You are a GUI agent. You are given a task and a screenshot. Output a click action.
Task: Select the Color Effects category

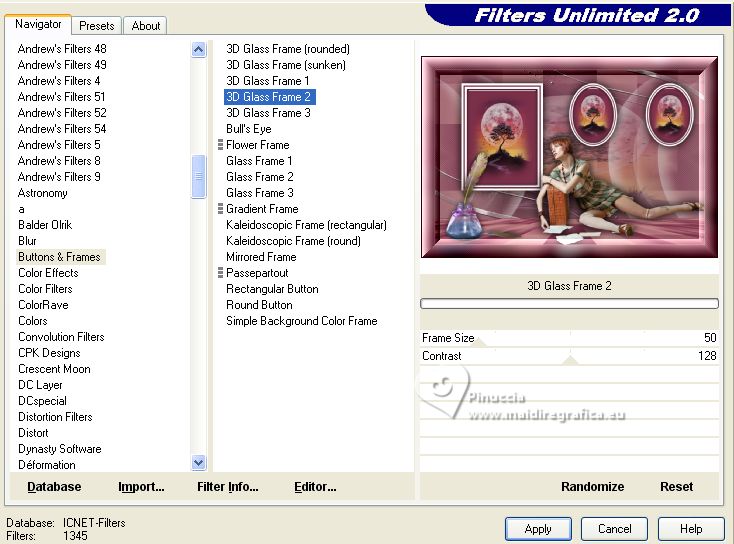48,273
